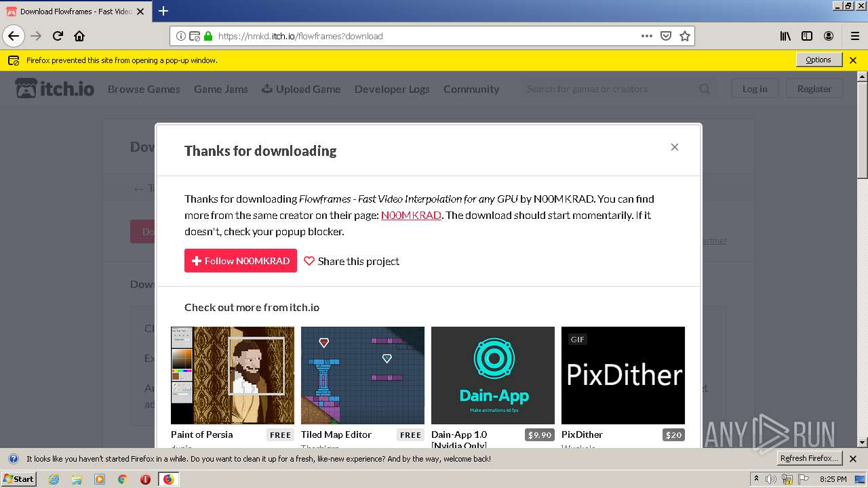Show hidden system tray icons arrow
This screenshot has width=868, height=488.
point(756,479)
